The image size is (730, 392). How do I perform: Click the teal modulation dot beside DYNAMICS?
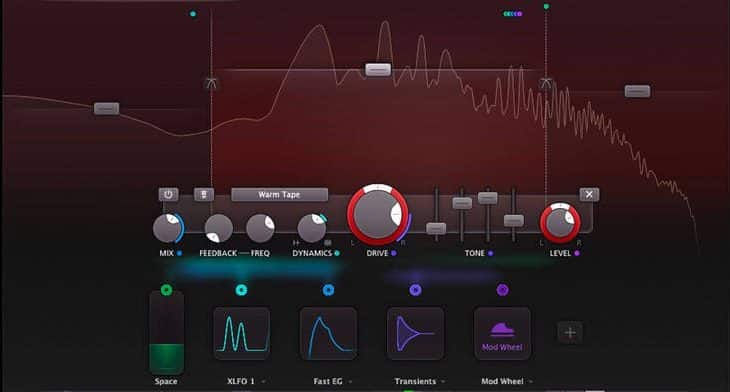(337, 253)
